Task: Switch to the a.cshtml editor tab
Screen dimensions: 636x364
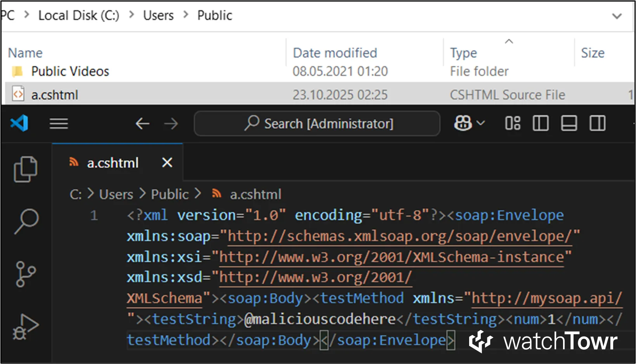Action: [113, 163]
